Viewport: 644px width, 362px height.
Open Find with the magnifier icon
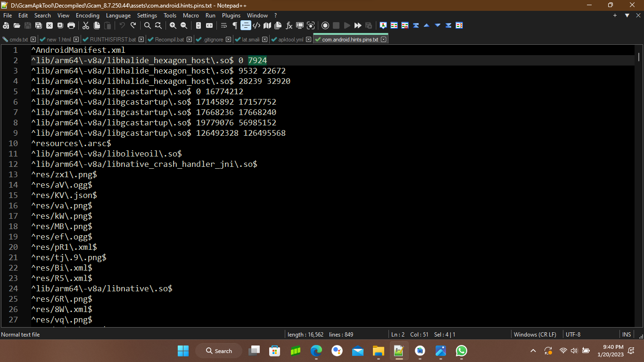click(148, 25)
